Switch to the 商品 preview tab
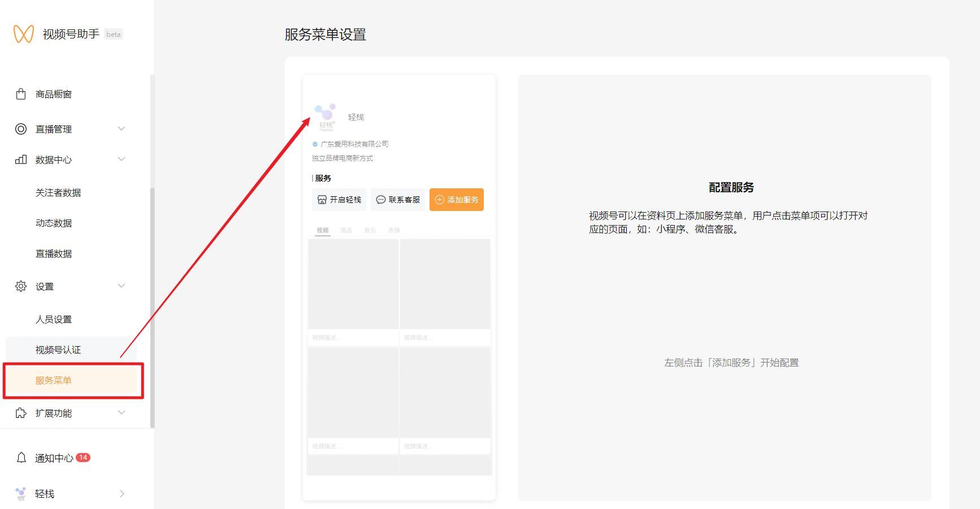The width and height of the screenshot is (980, 509). point(346,230)
